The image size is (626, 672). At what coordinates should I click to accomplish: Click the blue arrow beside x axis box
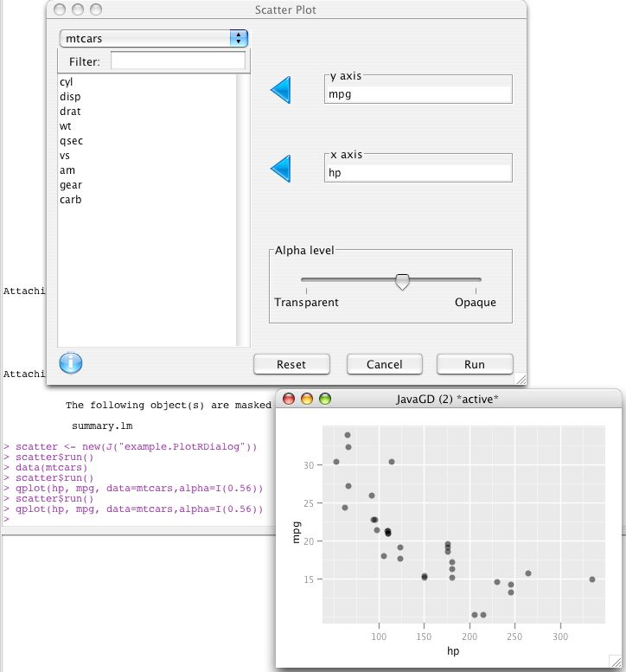[281, 169]
